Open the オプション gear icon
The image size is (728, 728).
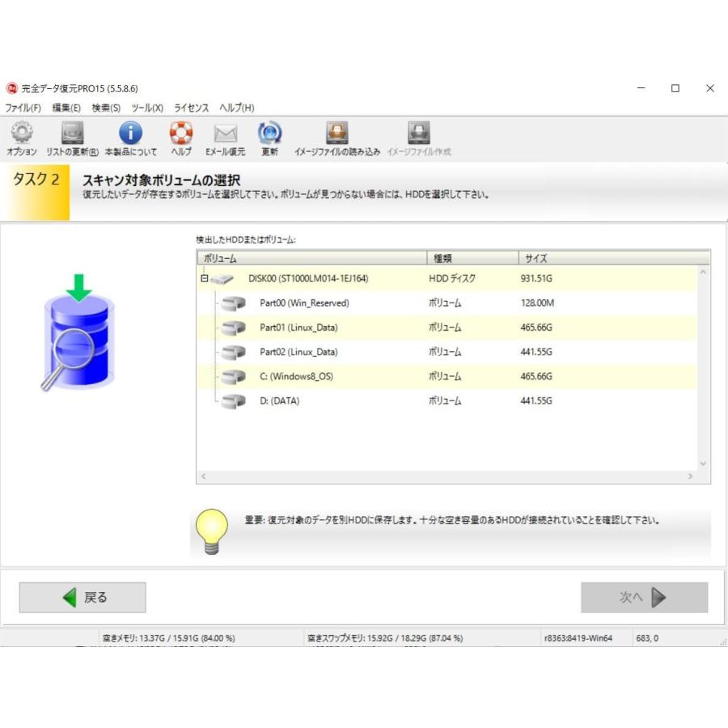(x=22, y=133)
